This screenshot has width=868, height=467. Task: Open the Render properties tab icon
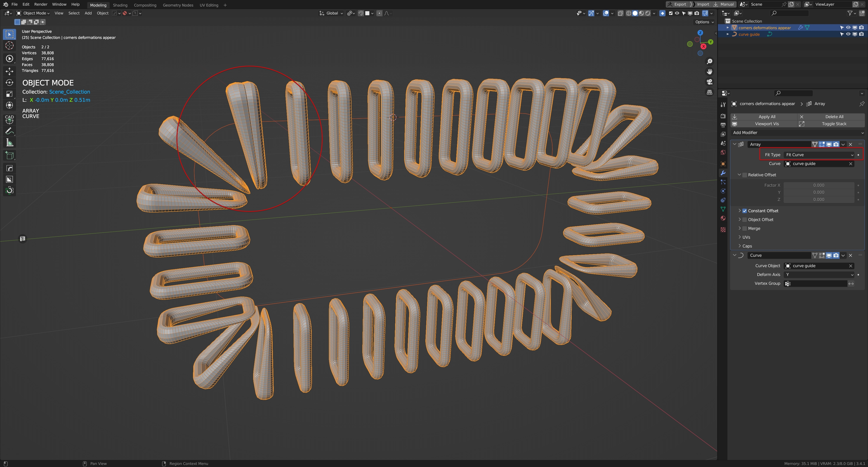(723, 116)
